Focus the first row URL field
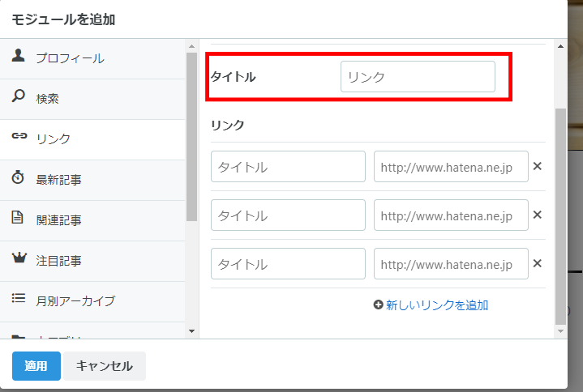The width and height of the screenshot is (583, 392). [451, 166]
